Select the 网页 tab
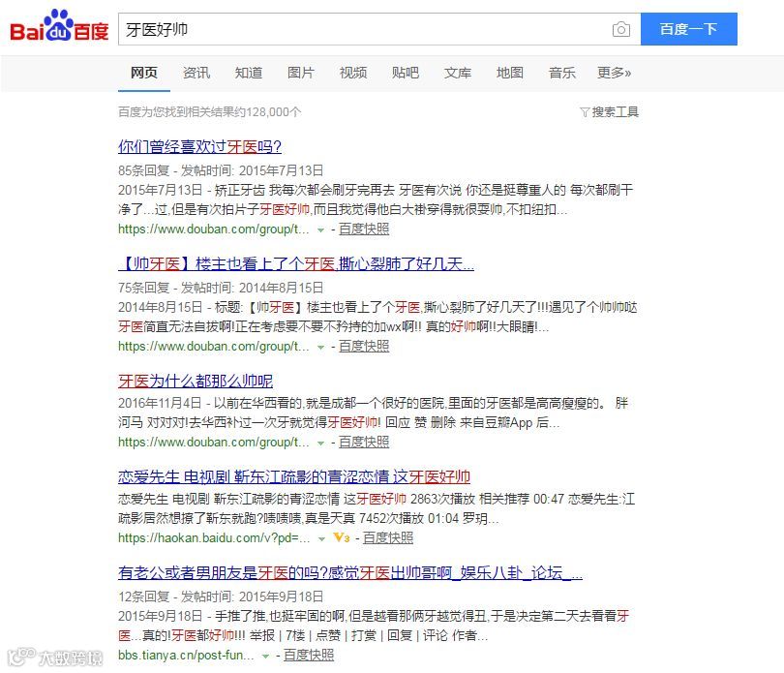The width and height of the screenshot is (784, 673). pyautogui.click(x=144, y=73)
